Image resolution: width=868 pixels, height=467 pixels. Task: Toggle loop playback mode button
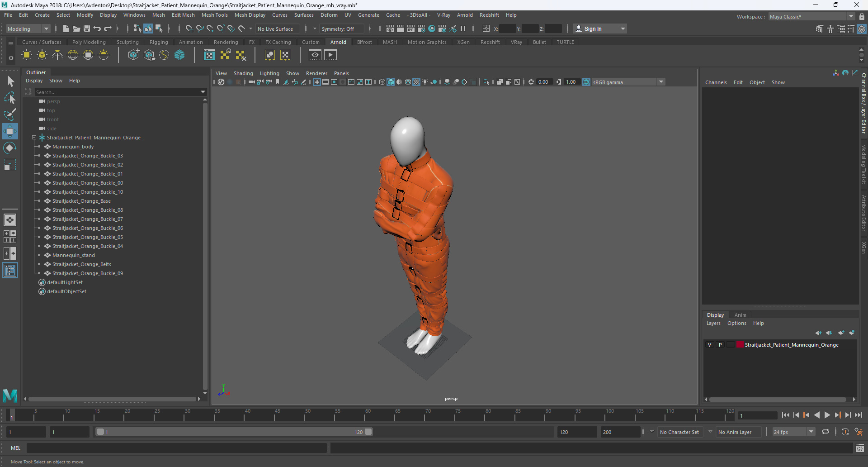coord(826,432)
